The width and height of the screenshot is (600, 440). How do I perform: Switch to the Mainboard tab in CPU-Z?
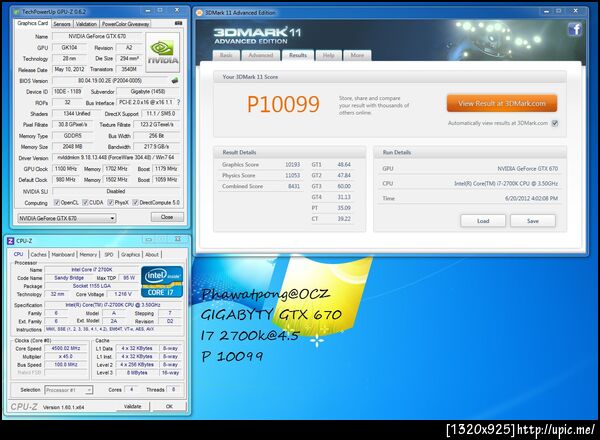coord(63,254)
